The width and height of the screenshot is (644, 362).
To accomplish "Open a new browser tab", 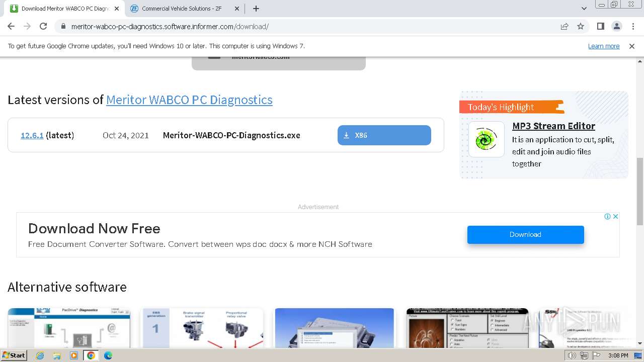I will coord(256,9).
